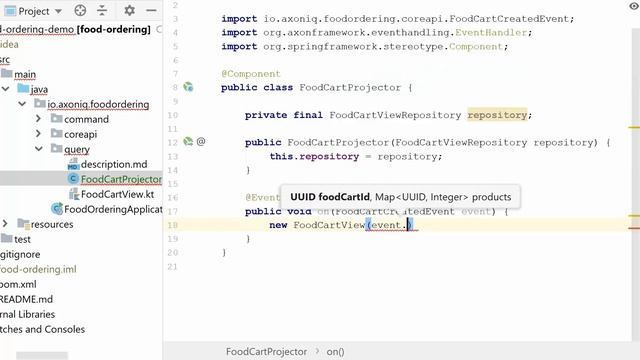Screen dimensions: 640x360
Task: Click the Spring autowire gutter icon on line 12
Action: [188, 142]
